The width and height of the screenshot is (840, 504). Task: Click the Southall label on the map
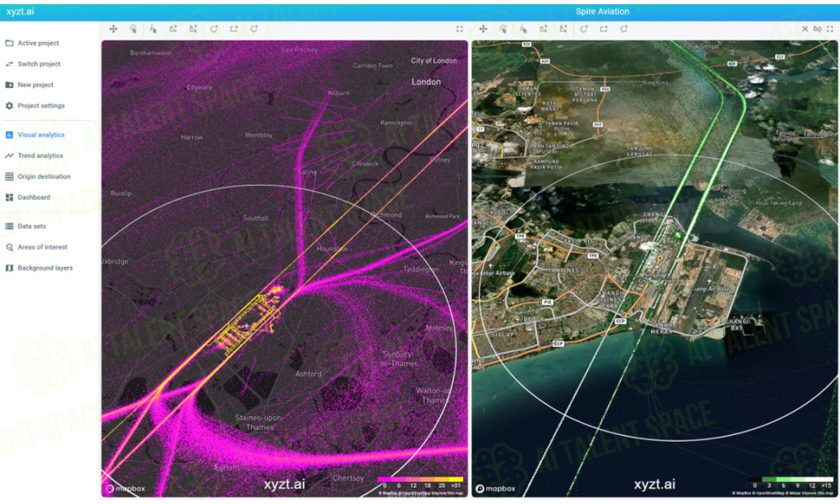point(255,218)
